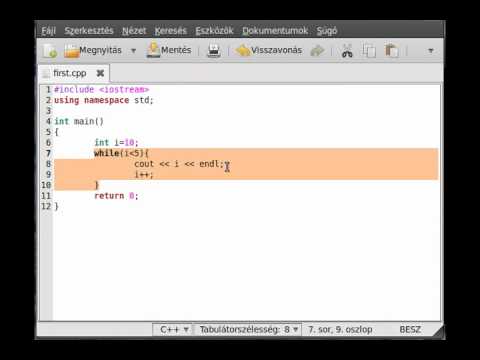Click the window resize grip corner
480x360 pixels.
[438, 331]
